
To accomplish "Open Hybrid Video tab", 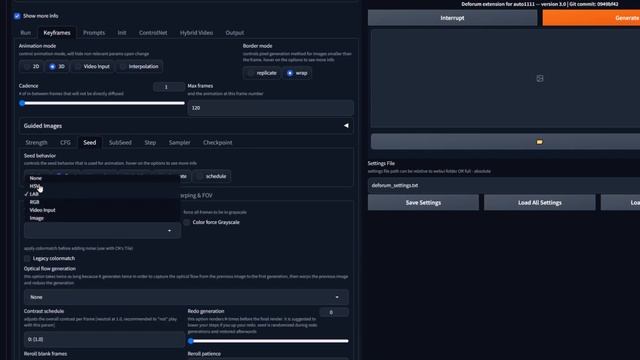I will click(x=196, y=33).
